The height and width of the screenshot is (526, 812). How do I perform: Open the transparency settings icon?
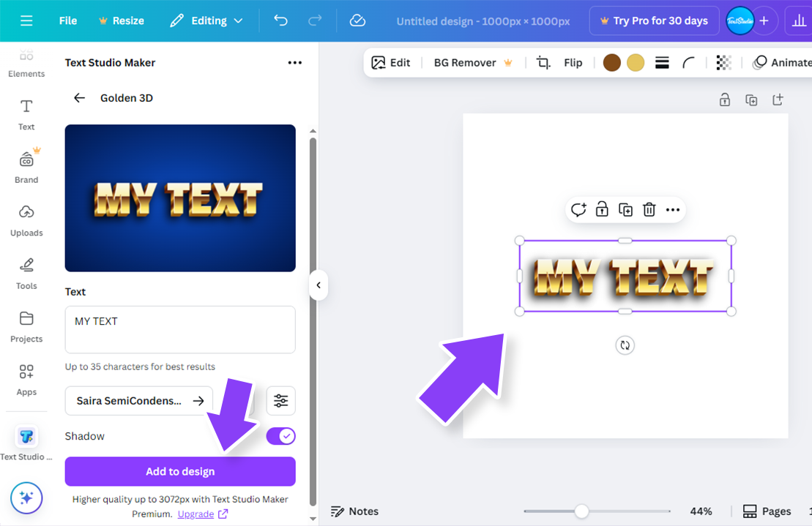(x=723, y=62)
